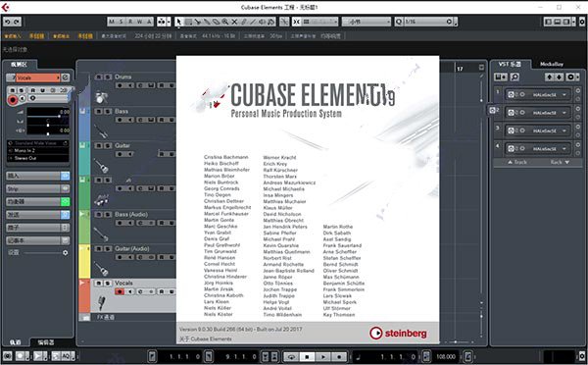Choose the Mute X tool in toolbar

pyautogui.click(x=234, y=22)
